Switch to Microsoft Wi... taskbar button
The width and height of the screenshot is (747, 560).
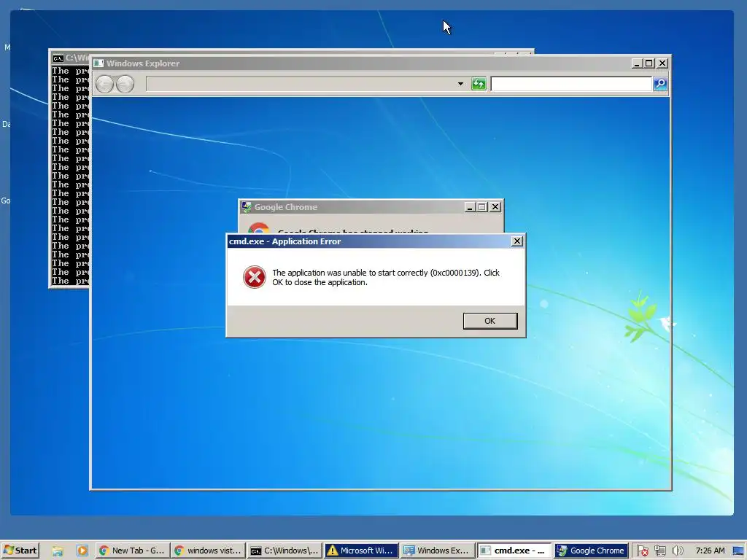click(361, 551)
